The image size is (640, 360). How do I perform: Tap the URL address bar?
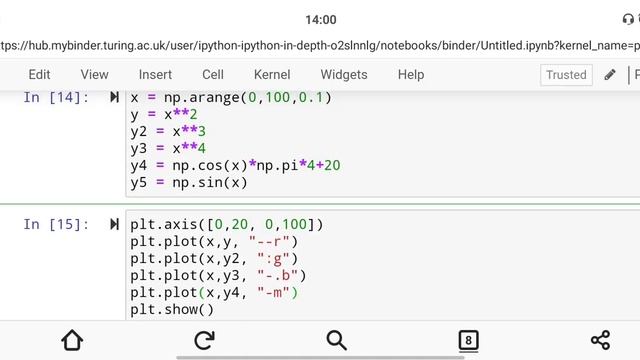(x=320, y=45)
